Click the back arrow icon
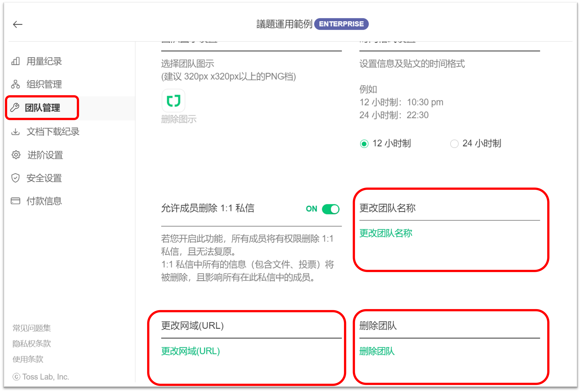 point(18,25)
